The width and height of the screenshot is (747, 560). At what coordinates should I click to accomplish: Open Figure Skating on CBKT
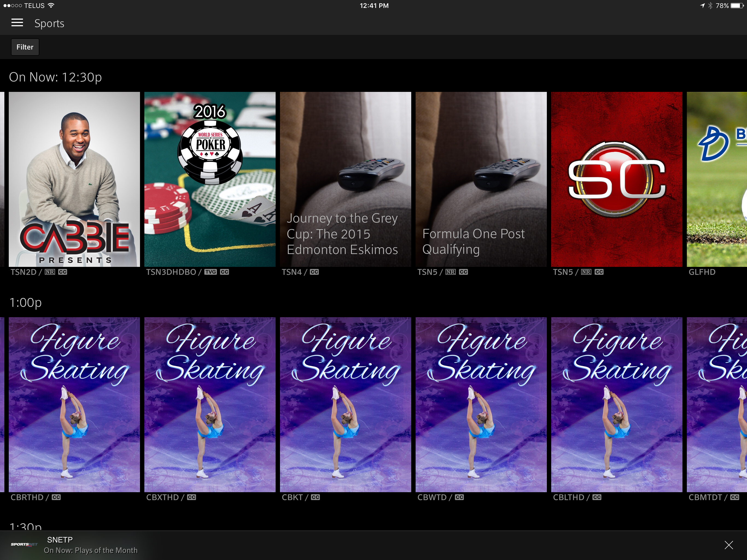[x=345, y=405]
